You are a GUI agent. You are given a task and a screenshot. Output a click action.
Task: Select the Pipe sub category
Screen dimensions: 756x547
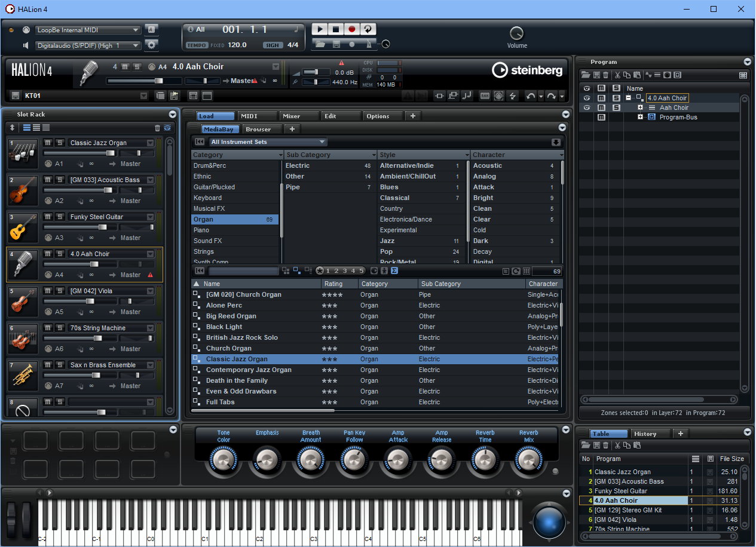pyautogui.click(x=329, y=187)
